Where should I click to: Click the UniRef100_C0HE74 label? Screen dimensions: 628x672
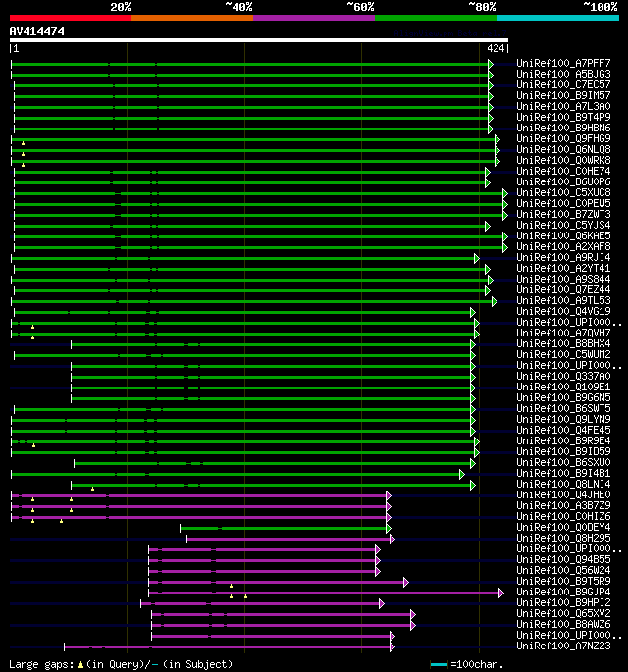point(563,171)
